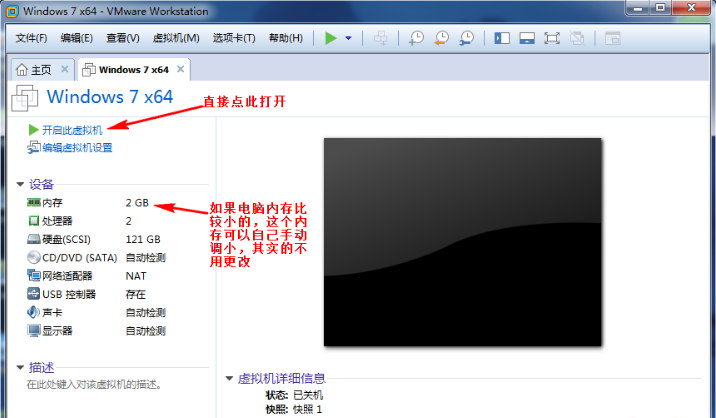Click the VM icon beside the Windows 7 x64 heading

[x=25, y=98]
